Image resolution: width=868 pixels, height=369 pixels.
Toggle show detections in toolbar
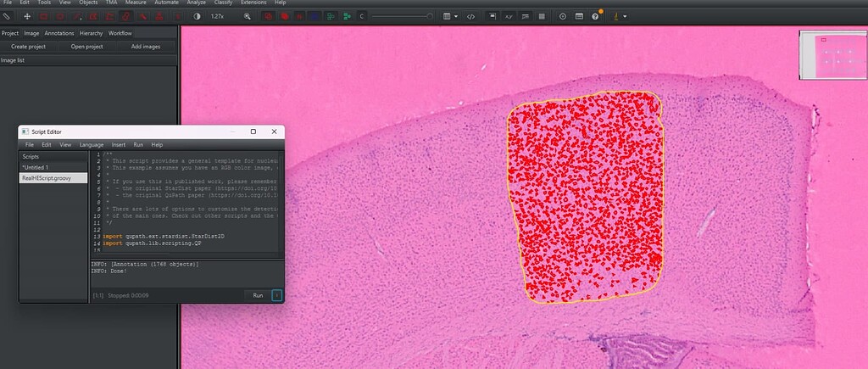click(285, 17)
